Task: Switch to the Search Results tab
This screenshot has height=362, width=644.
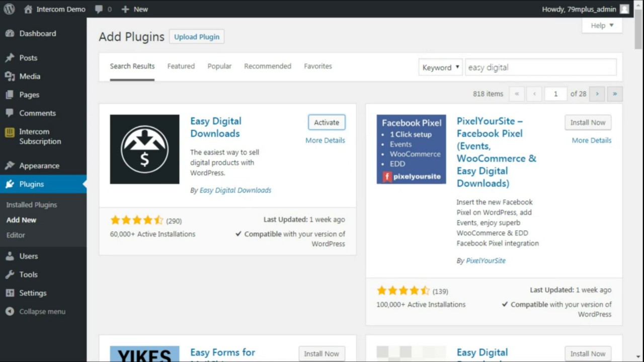Action: click(132, 66)
